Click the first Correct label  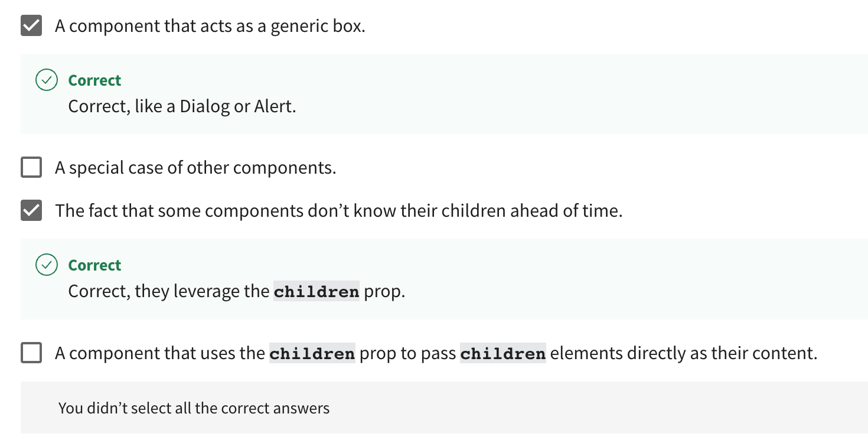pos(94,80)
